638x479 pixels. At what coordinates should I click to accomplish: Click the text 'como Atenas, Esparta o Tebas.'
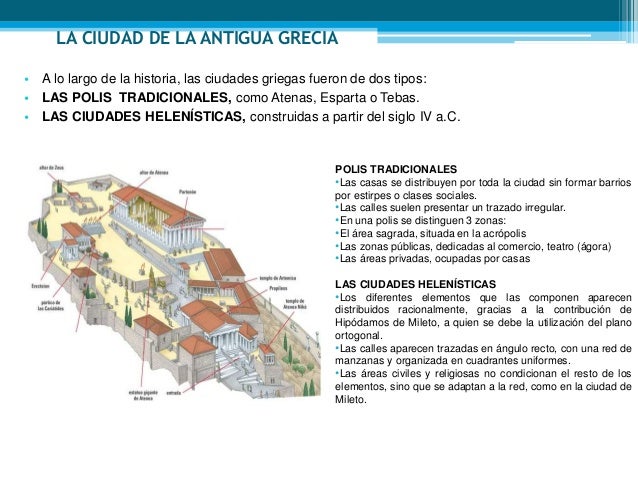click(x=327, y=98)
